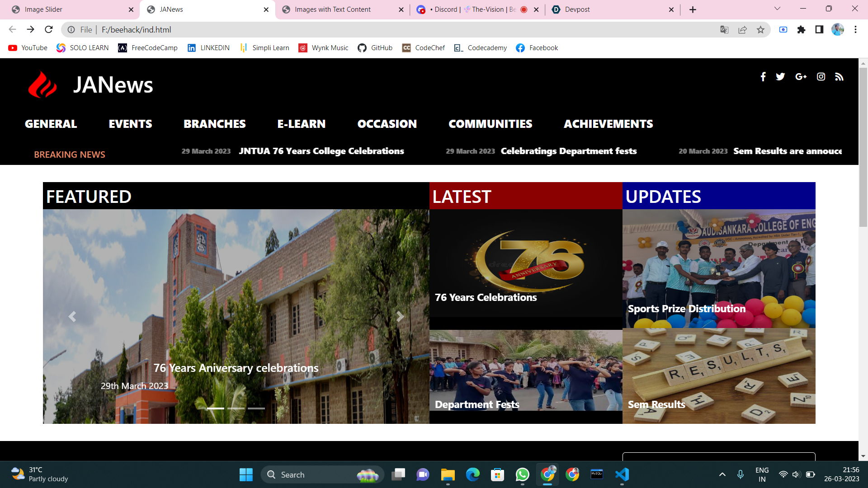Switch to the Image Slider tab

tap(43, 9)
